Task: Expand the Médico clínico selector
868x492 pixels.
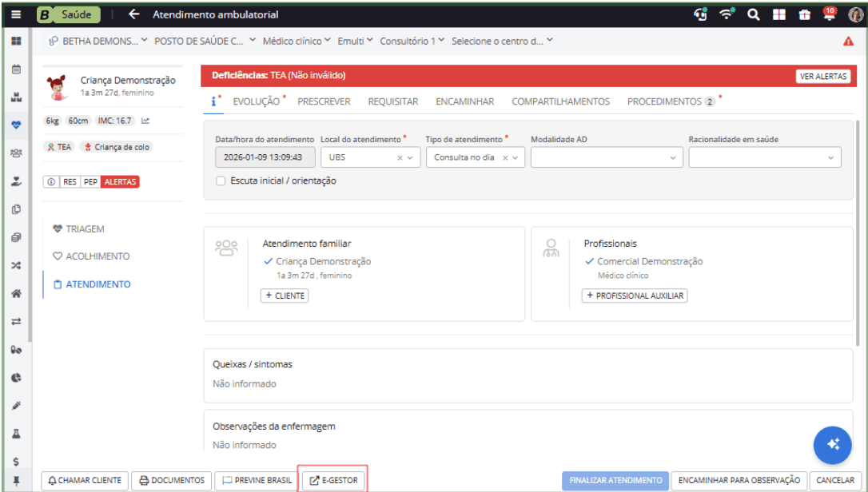Action: coord(297,42)
